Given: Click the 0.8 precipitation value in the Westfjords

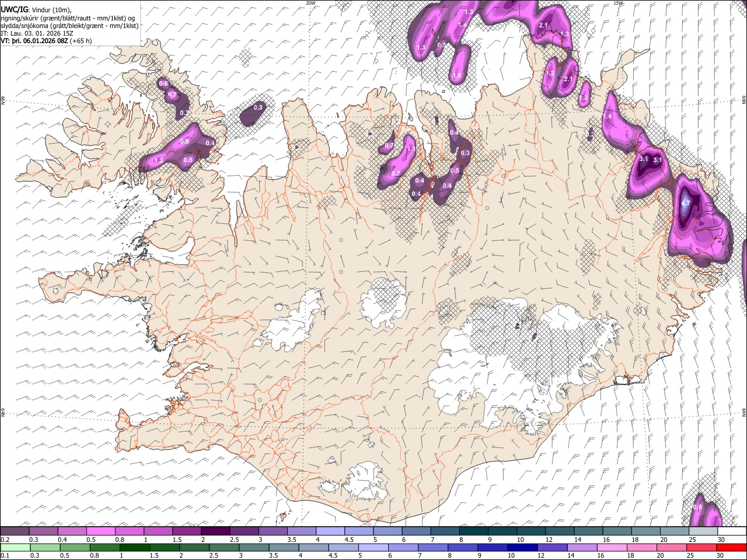Looking at the screenshot, I should [184, 142].
